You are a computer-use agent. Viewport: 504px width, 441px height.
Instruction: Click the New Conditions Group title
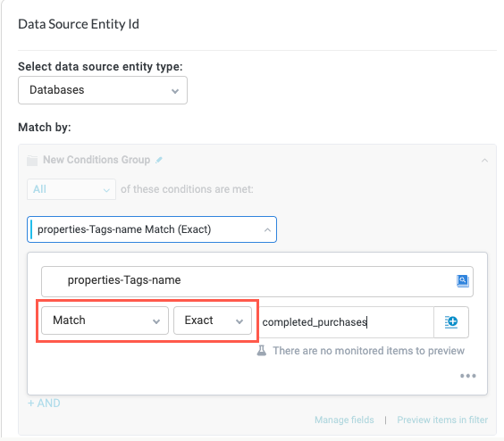97,160
